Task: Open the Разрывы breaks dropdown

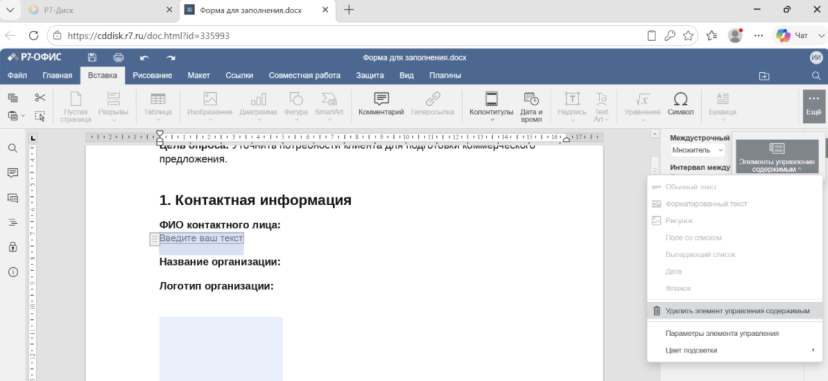Action: click(113, 107)
